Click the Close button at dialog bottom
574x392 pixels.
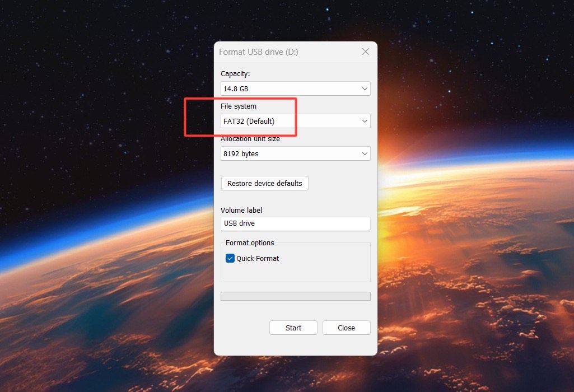[x=346, y=328]
